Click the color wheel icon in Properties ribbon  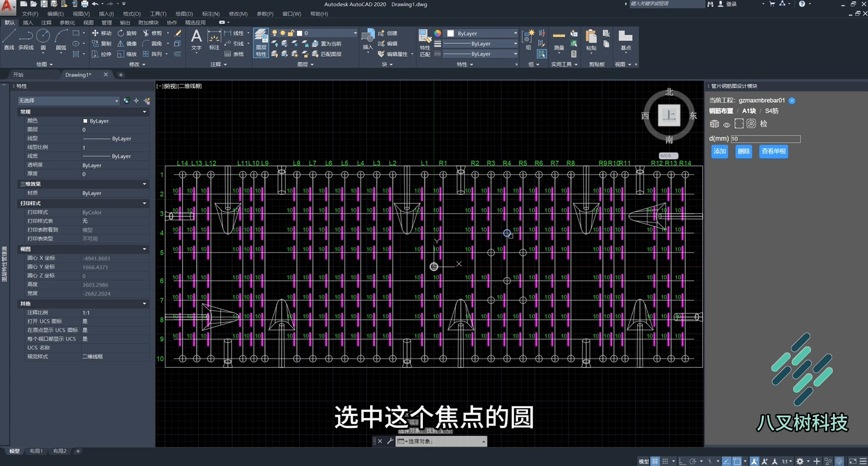coord(438,34)
